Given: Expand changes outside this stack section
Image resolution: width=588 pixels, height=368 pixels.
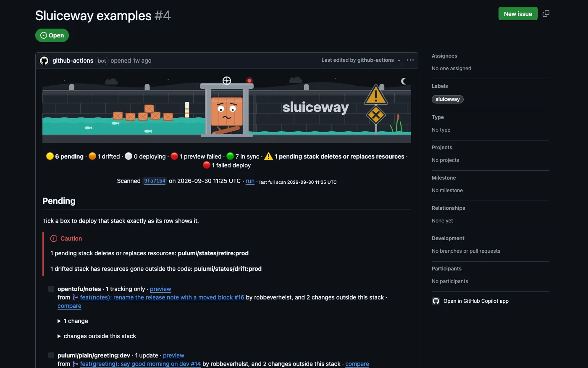Looking at the screenshot, I should (x=97, y=336).
